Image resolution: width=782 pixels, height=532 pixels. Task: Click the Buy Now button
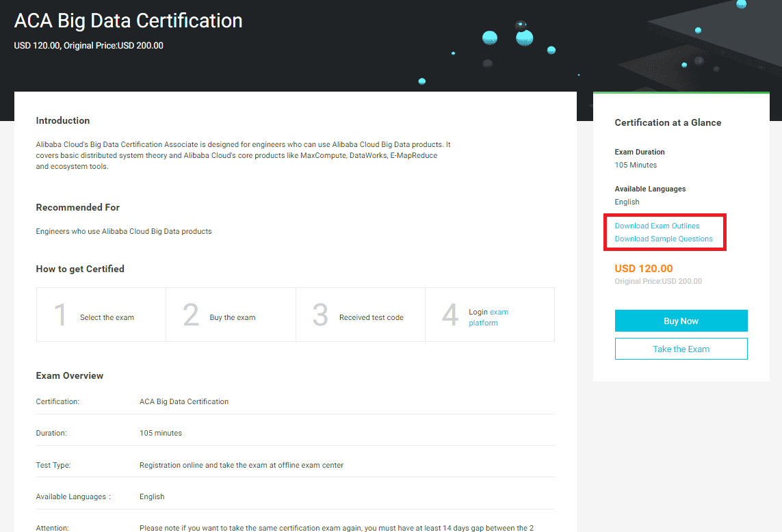681,321
